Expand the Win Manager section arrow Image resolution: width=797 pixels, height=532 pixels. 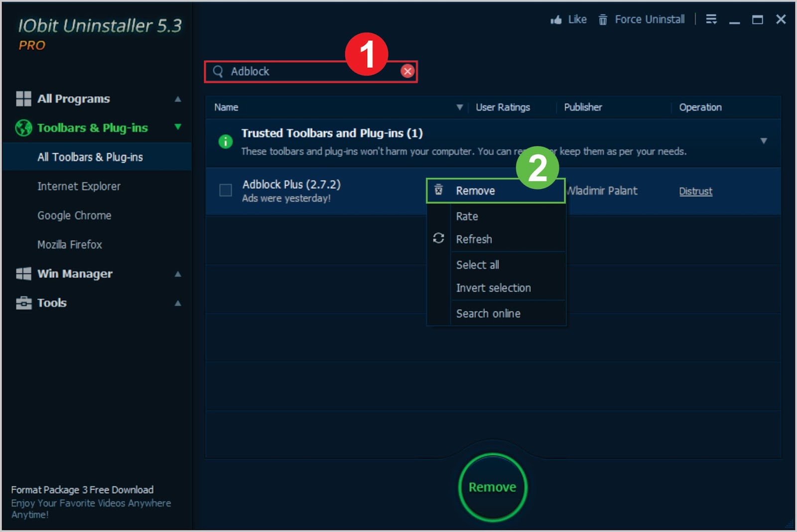pos(178,274)
